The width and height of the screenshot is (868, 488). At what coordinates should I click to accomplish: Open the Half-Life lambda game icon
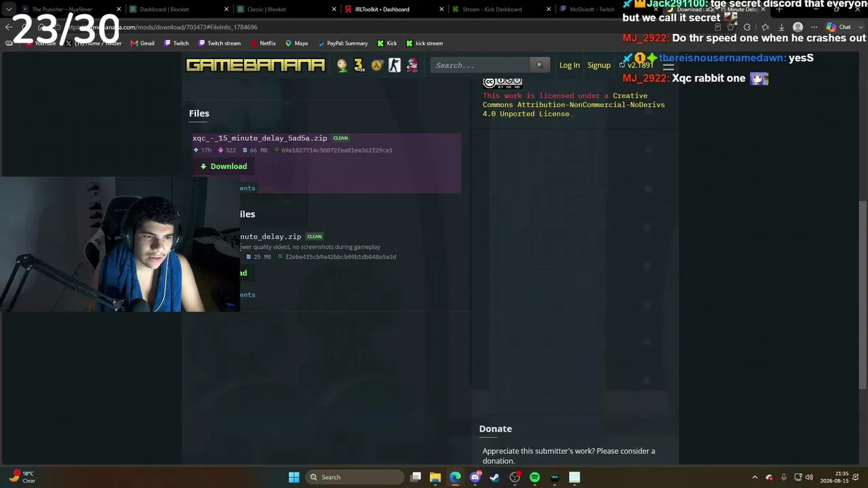(x=377, y=65)
